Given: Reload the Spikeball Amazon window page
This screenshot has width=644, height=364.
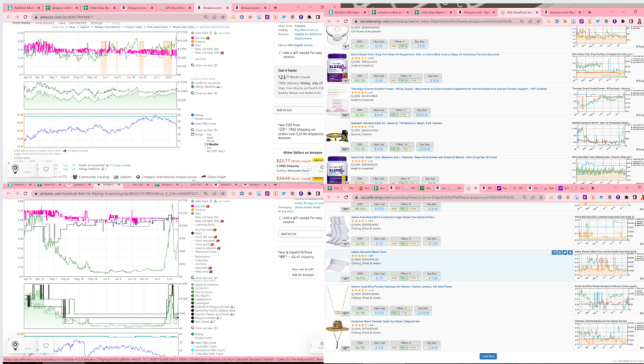Looking at the screenshot, I should (25, 193).
